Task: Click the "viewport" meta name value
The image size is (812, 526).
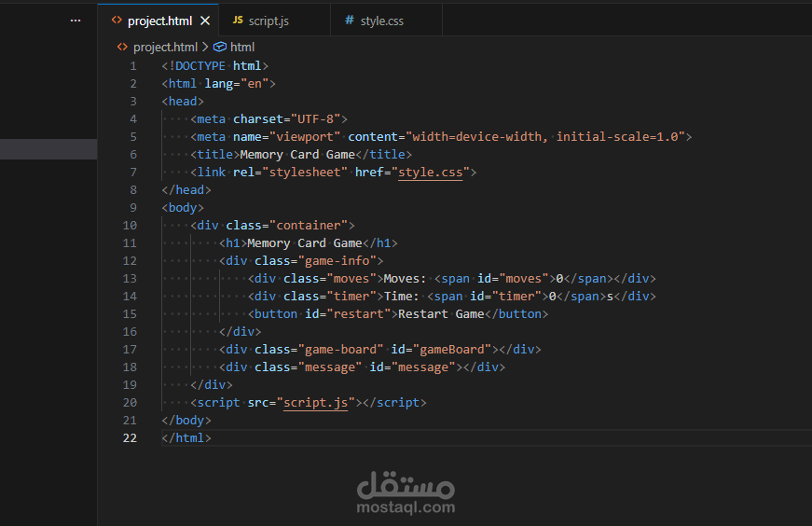Action: (305, 137)
